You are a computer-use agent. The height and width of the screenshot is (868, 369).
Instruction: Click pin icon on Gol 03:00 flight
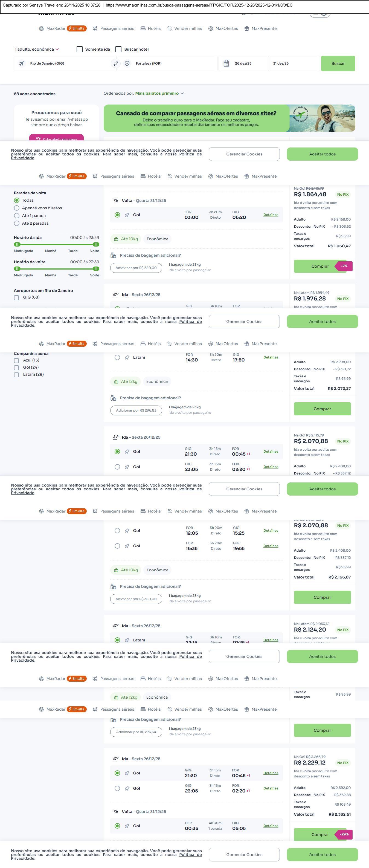(127, 215)
